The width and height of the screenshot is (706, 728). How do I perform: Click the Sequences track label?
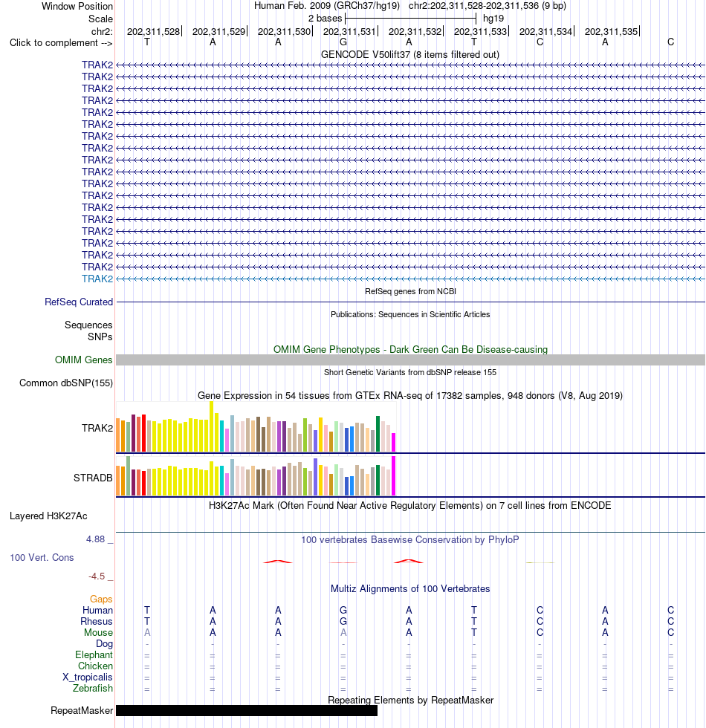coord(88,325)
